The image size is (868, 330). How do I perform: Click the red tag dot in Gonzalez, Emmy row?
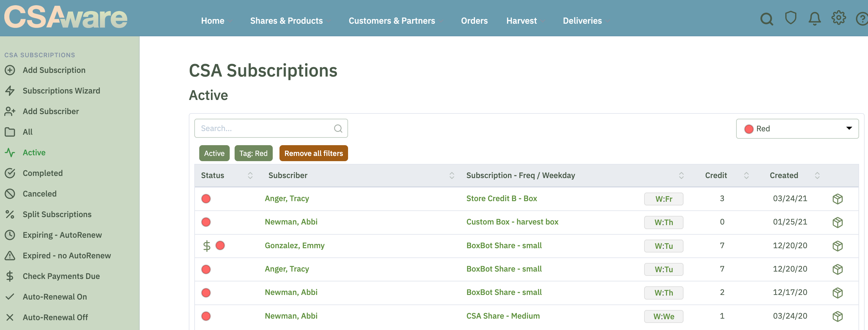[x=220, y=245]
